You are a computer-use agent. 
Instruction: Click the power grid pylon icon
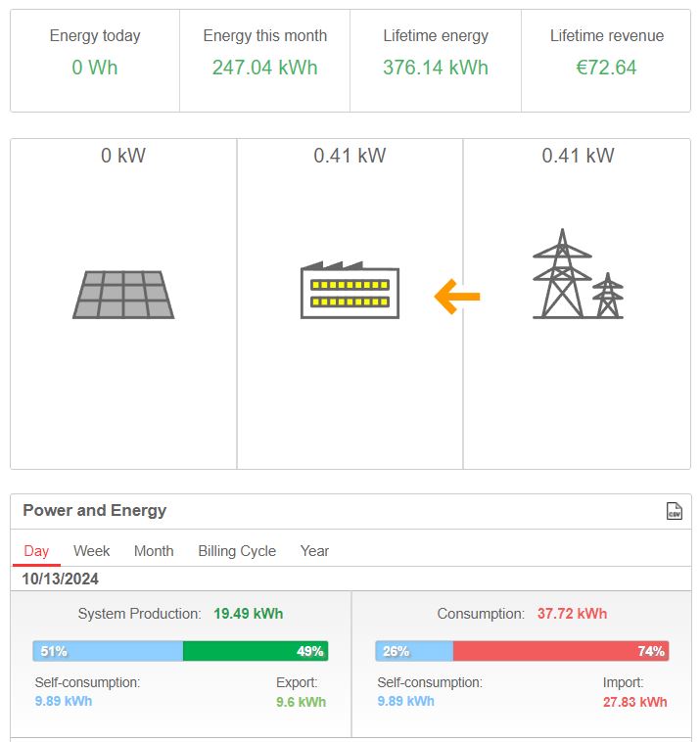pos(578,273)
